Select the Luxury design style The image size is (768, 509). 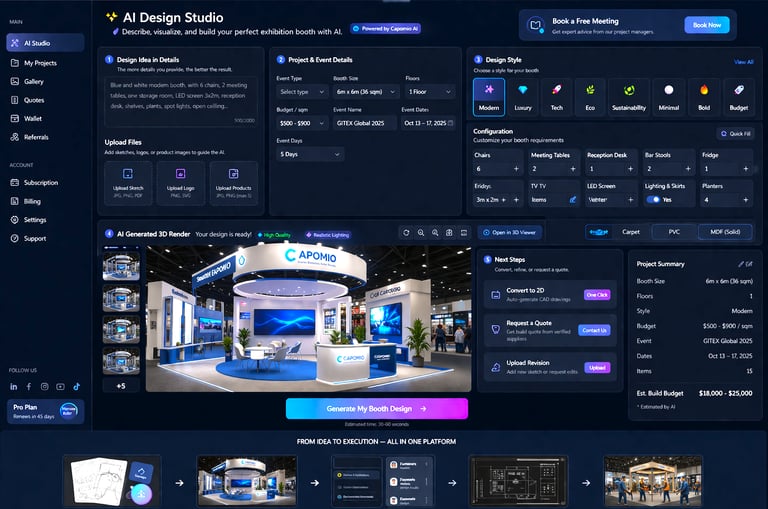(x=523, y=97)
